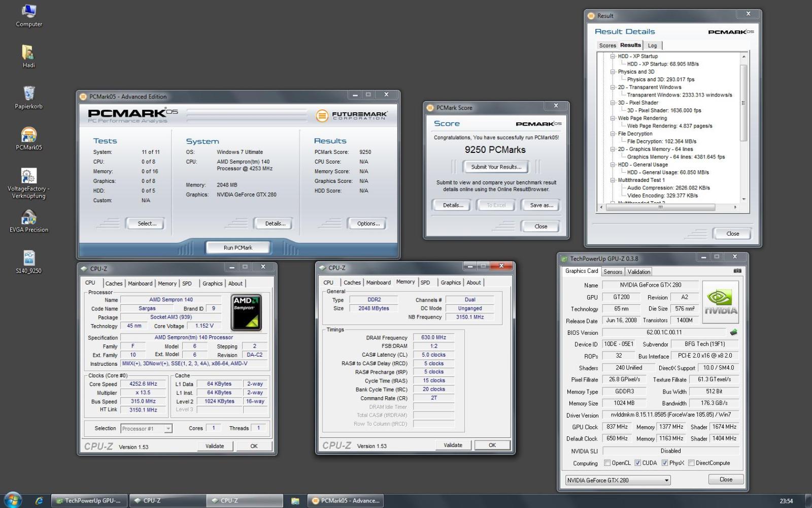Viewport: 812px width, 508px height.
Task: Collapse the 2D - Transparent Windows node
Action: click(x=613, y=87)
